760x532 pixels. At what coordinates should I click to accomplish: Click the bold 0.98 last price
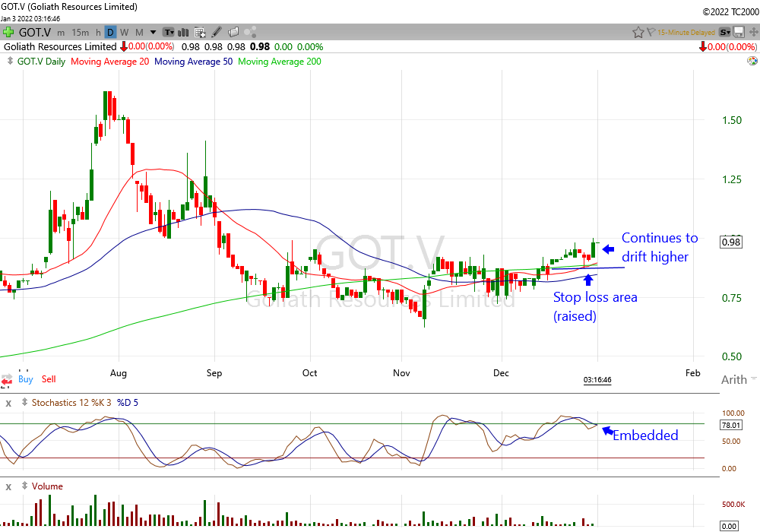coord(260,47)
